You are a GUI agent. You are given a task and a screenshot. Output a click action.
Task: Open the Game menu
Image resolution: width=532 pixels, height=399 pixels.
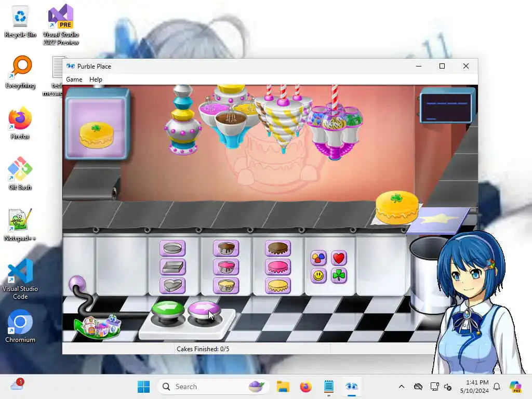pos(74,79)
